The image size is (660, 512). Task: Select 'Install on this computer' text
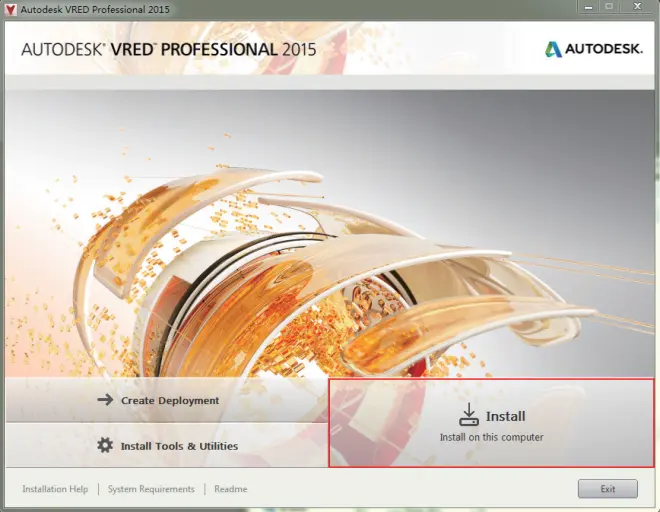[491, 437]
